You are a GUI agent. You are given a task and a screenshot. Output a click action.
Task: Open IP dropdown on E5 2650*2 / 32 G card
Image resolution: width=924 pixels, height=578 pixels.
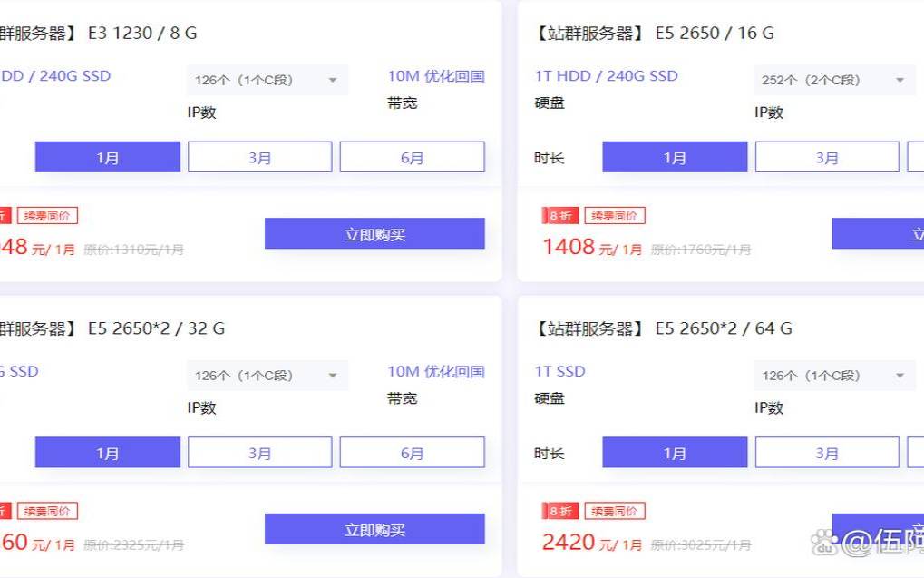click(x=267, y=376)
